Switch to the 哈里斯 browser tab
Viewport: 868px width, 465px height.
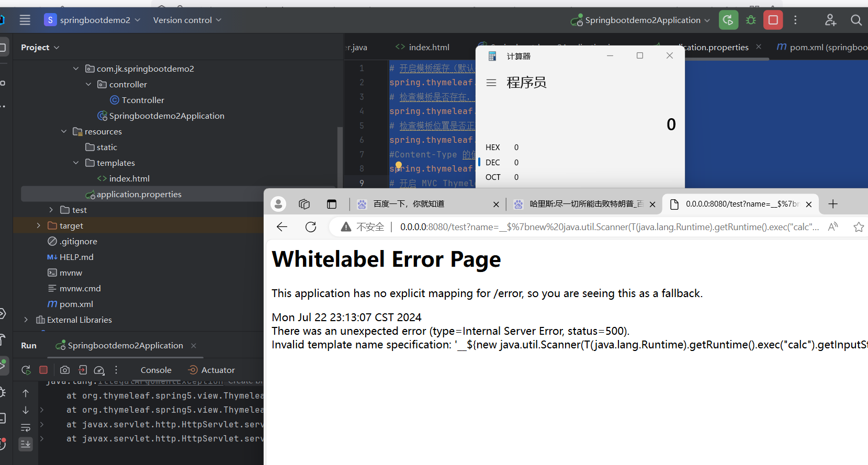(x=584, y=204)
